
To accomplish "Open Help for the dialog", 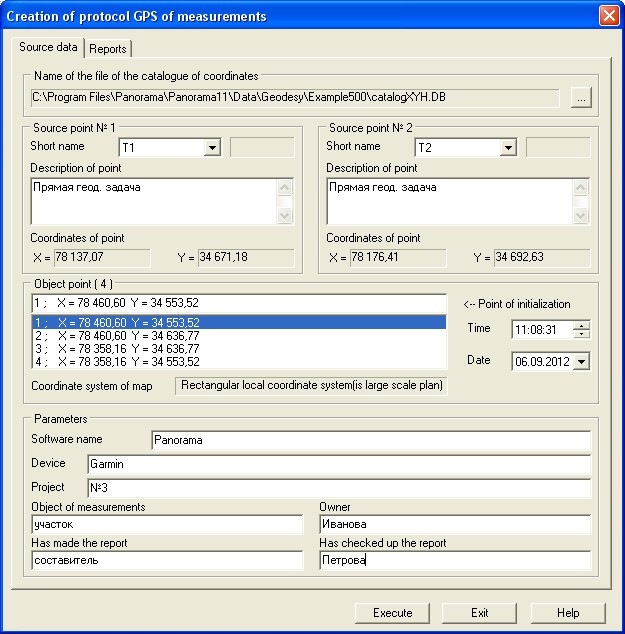I will [x=568, y=613].
